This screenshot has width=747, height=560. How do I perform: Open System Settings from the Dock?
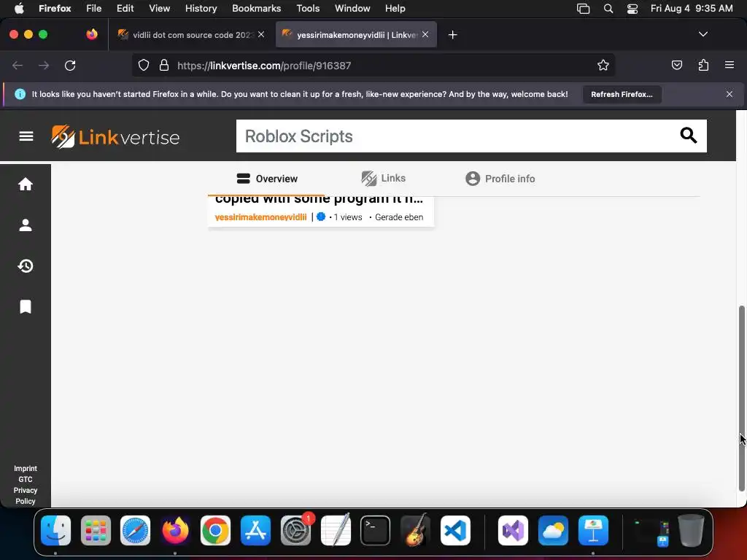(x=296, y=530)
